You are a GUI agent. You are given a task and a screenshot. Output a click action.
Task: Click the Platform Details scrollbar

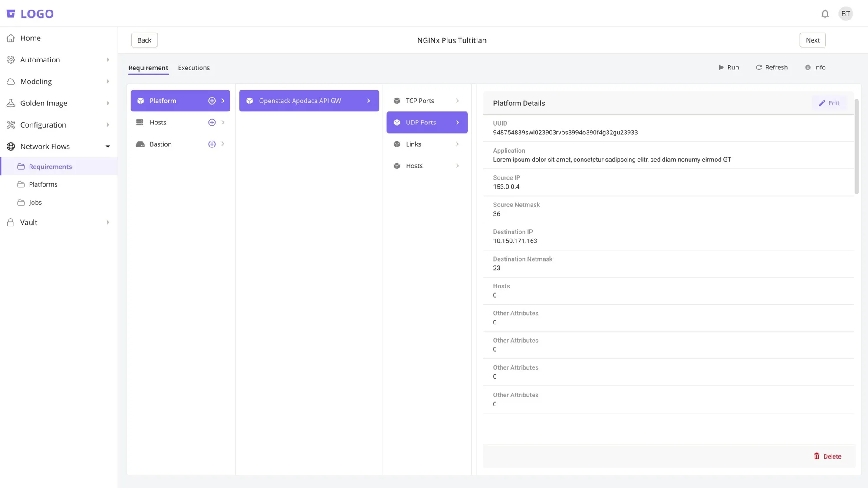[x=856, y=147]
